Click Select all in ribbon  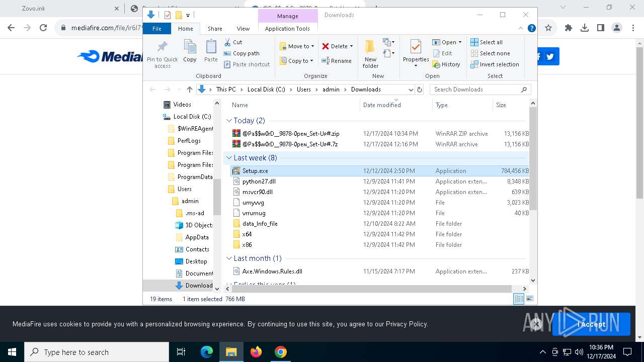487,42
